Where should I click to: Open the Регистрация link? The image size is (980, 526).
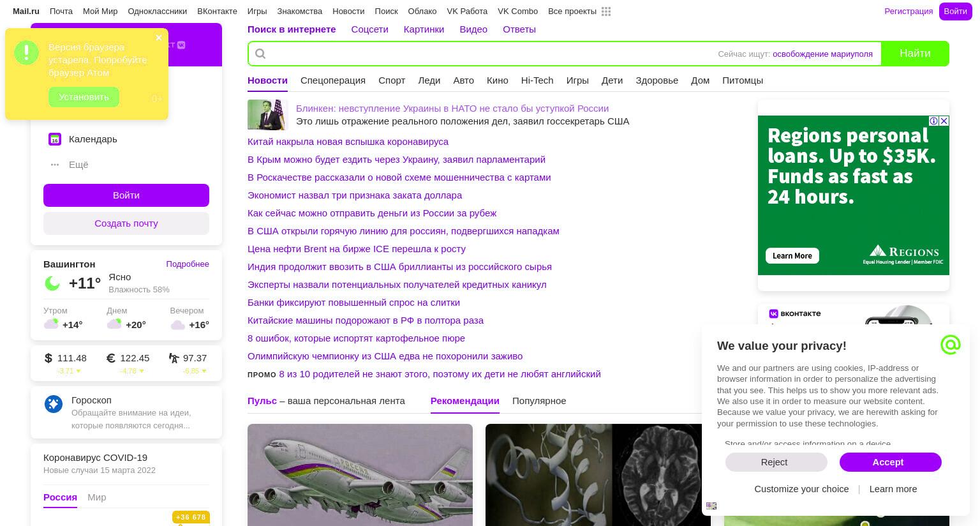click(909, 11)
